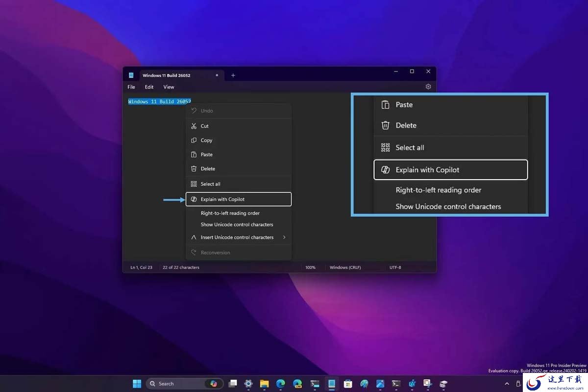Image resolution: width=588 pixels, height=392 pixels.
Task: Click the Reconversion context menu entry
Action: 239,253
